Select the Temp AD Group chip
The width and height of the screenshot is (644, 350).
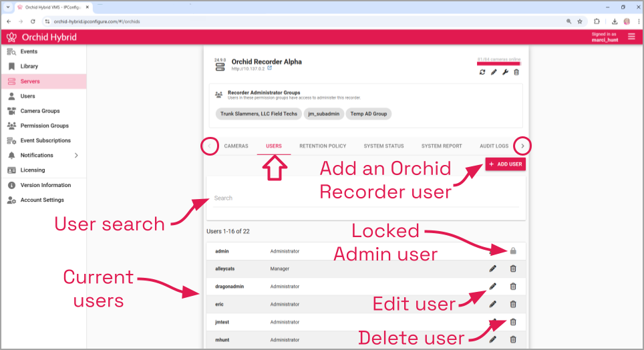tap(368, 114)
